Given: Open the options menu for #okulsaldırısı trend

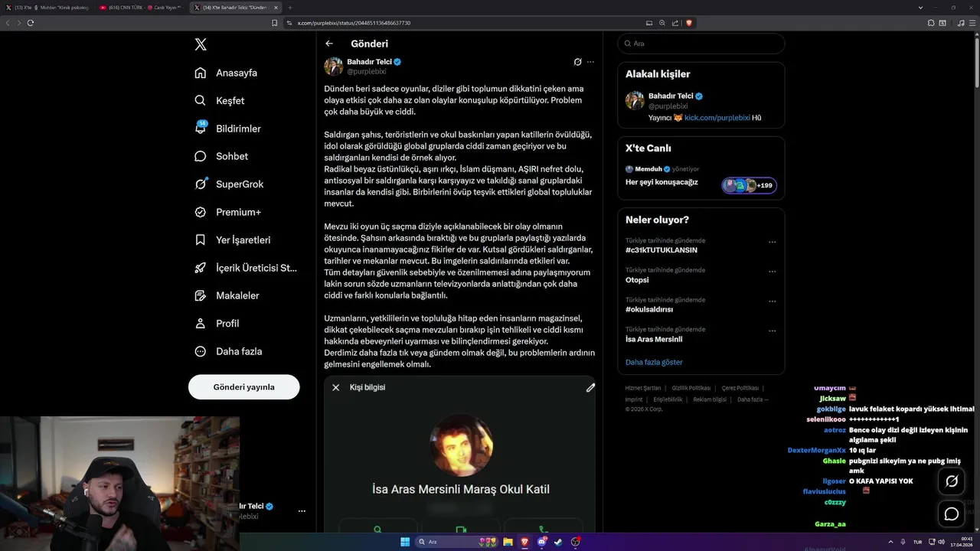Looking at the screenshot, I should click(x=772, y=302).
